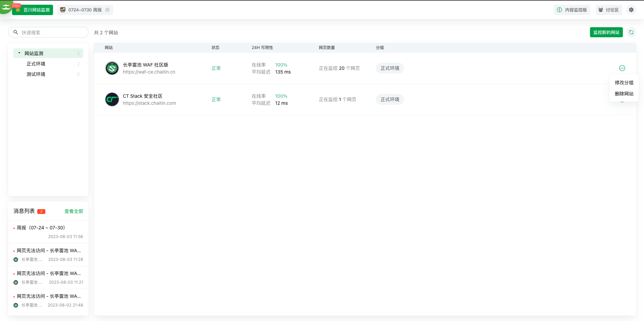Click 监控新的网站 button
The width and height of the screenshot is (644, 321).
coord(606,32)
